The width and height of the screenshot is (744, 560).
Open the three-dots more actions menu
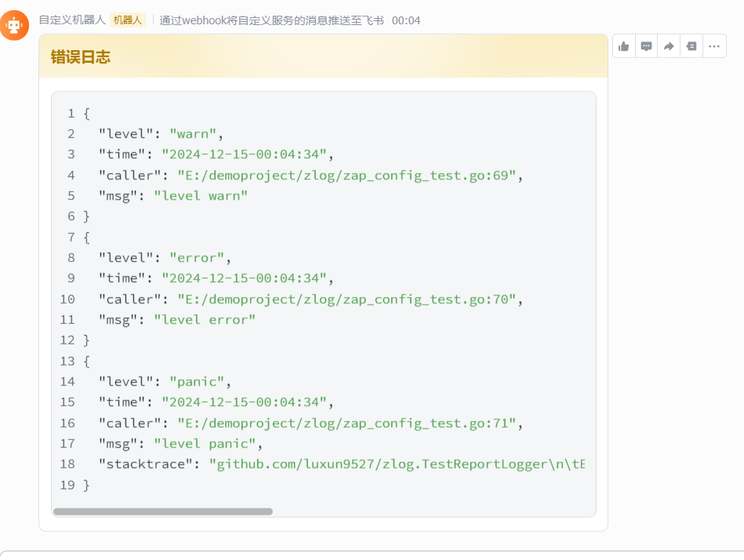pos(714,46)
